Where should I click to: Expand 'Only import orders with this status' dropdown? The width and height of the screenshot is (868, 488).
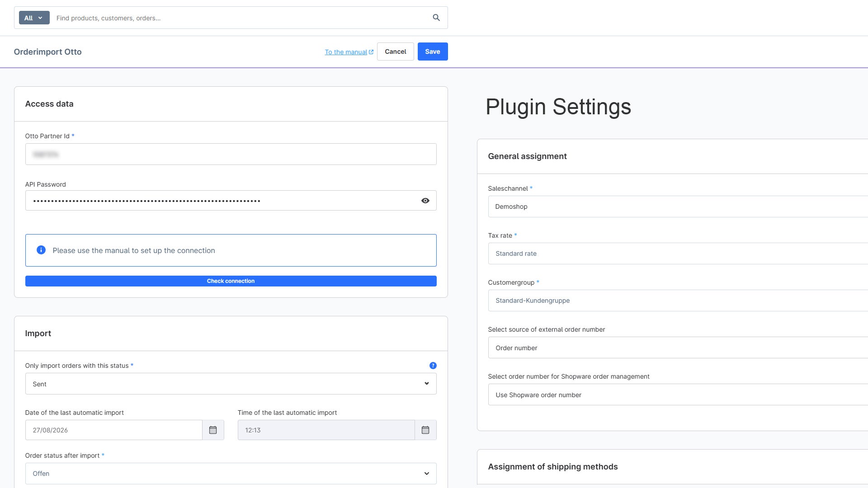(x=231, y=384)
